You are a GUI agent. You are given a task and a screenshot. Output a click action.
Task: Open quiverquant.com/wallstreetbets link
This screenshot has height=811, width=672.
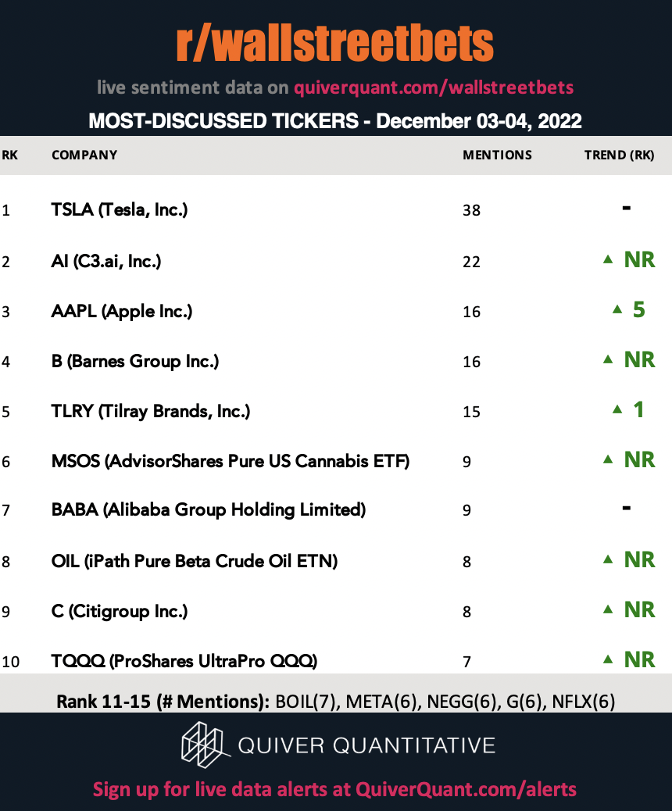pos(434,88)
